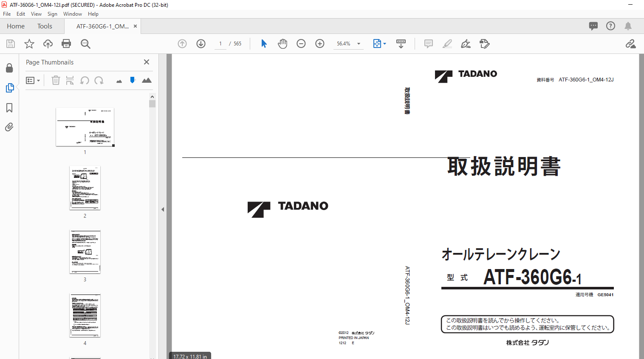Select the arrow selection tool

[264, 44]
